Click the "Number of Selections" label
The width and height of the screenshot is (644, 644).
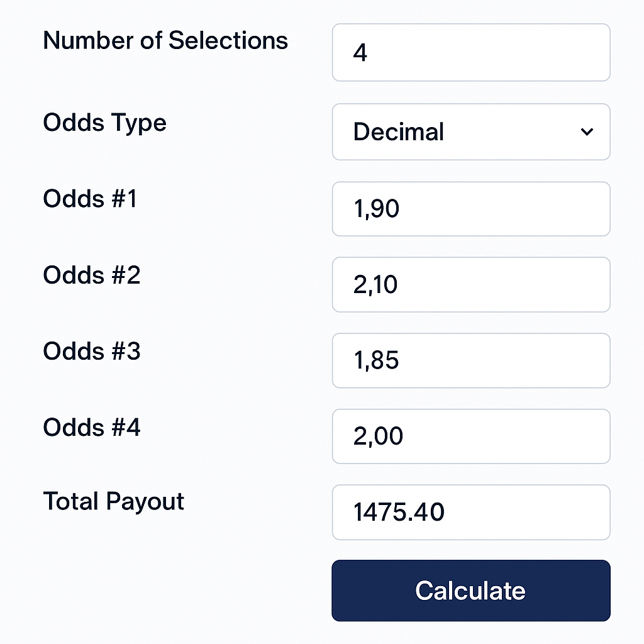click(165, 41)
